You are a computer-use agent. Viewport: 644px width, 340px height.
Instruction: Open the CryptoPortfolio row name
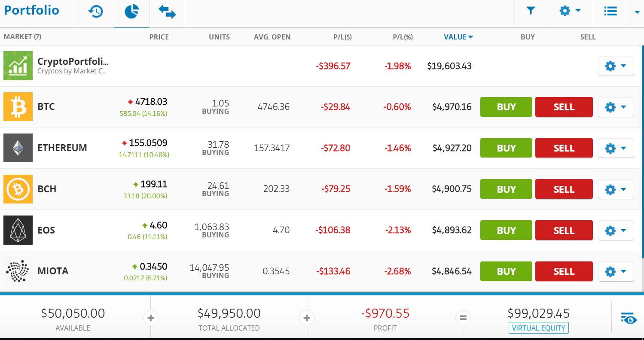[73, 61]
